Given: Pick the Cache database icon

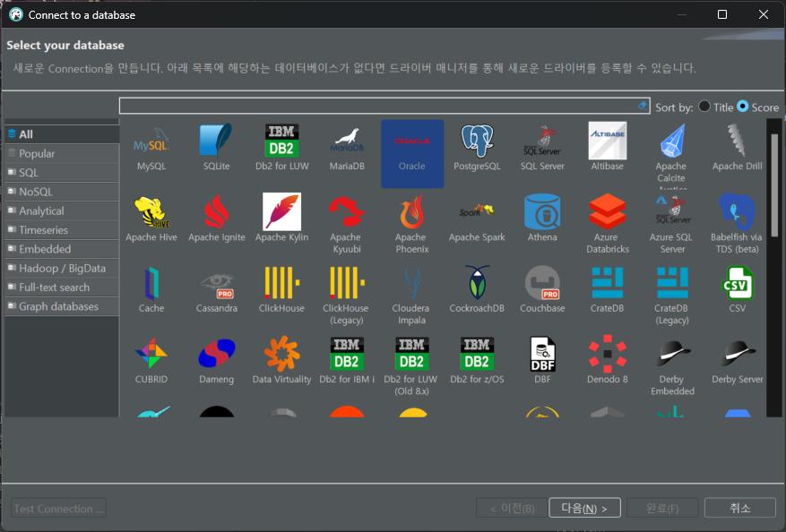Looking at the screenshot, I should pos(151,290).
